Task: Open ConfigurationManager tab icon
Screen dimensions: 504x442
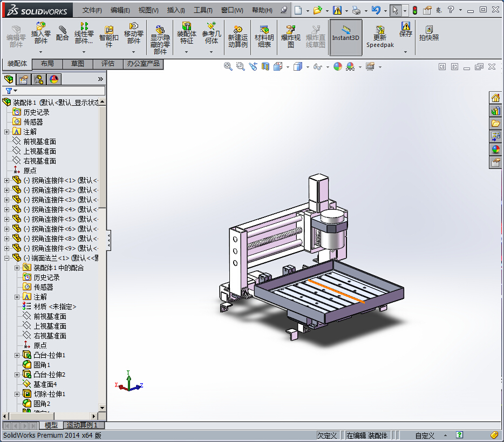Action: [39, 79]
